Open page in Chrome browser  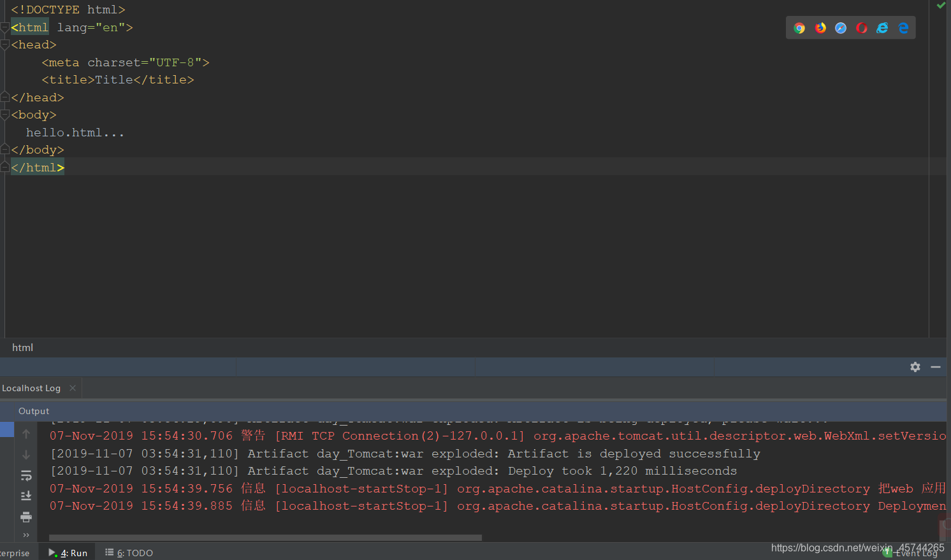799,28
